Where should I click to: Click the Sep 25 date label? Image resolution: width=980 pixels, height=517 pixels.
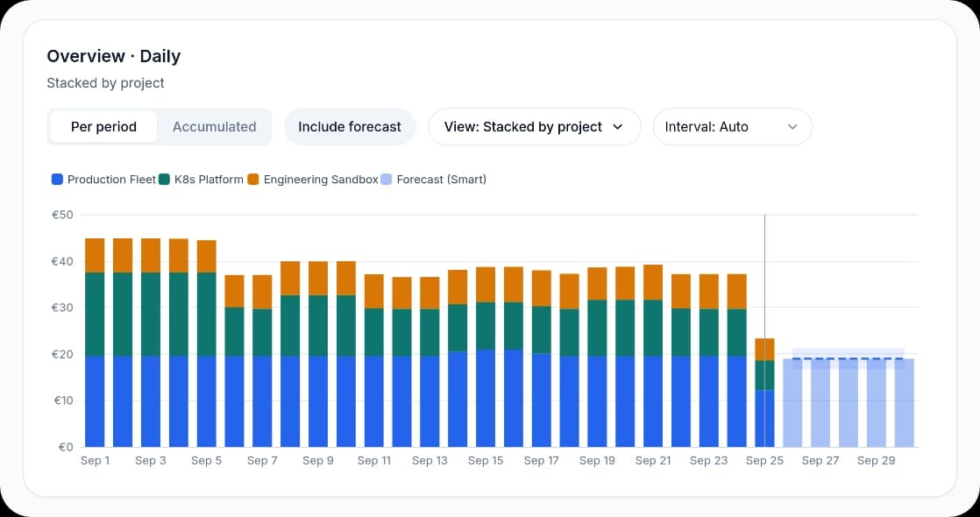(764, 461)
